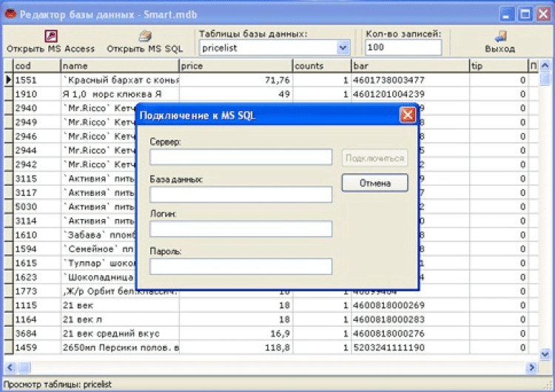This screenshot has height=392, width=555.
Task: Close the Подключение к MS SQL dialog
Action: [408, 115]
